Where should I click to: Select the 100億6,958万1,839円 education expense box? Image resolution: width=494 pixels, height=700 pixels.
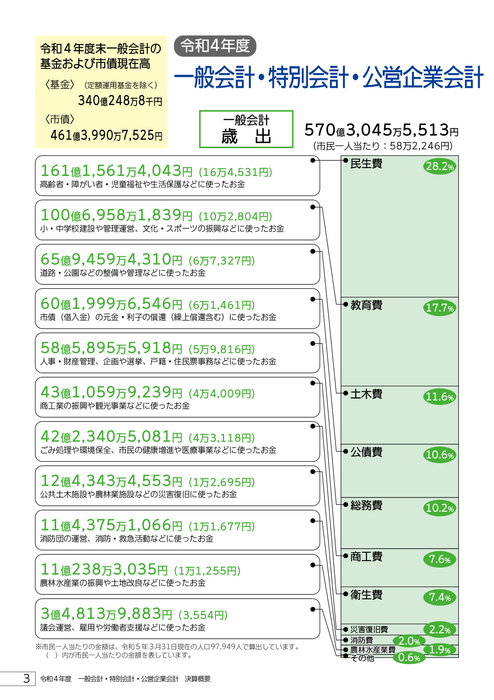178,220
